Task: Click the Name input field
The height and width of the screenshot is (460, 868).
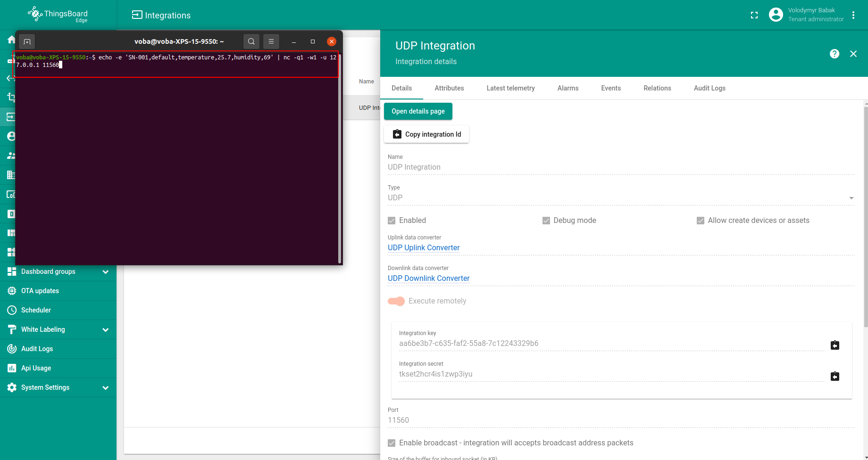Action: (621, 167)
